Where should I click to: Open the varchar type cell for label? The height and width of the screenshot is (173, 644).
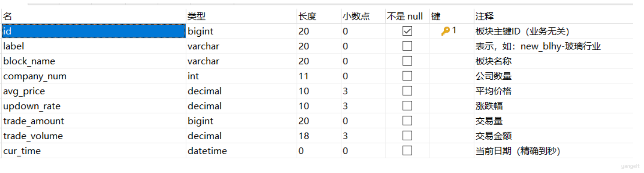241,46
